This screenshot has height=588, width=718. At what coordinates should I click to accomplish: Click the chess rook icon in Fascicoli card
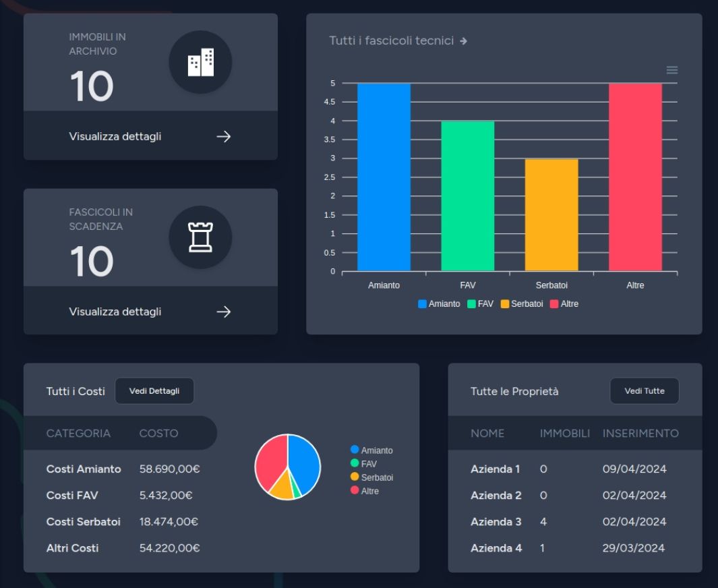tap(200, 237)
